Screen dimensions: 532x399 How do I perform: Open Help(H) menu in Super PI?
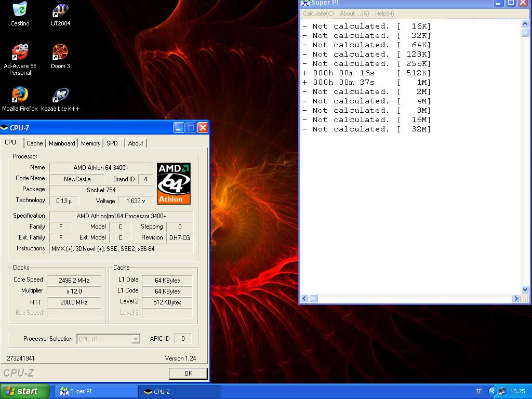point(384,14)
